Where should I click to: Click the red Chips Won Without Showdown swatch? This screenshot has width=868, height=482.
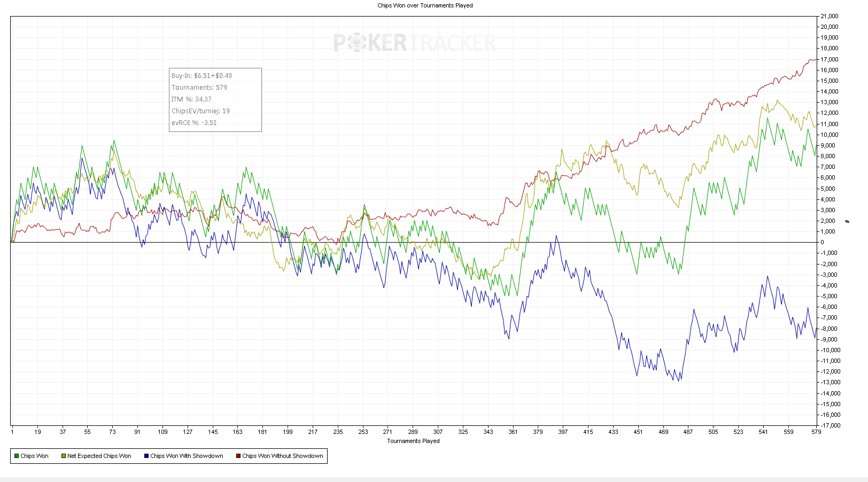point(238,456)
